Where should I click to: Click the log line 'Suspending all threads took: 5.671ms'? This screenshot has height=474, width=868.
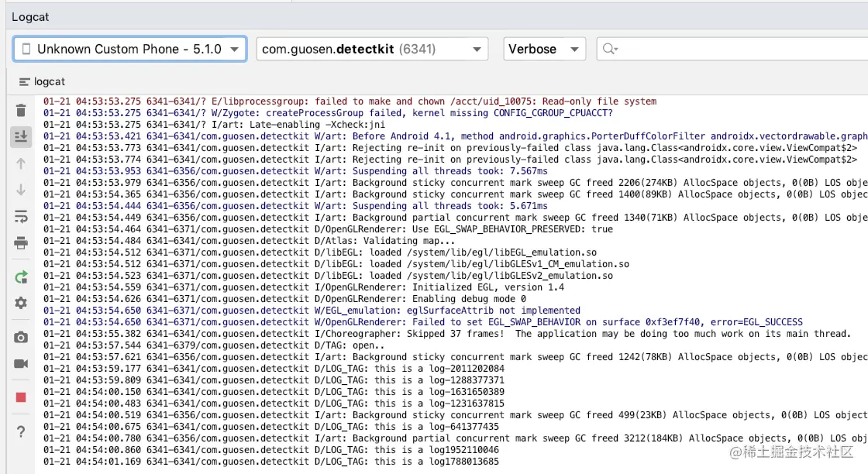click(295, 206)
